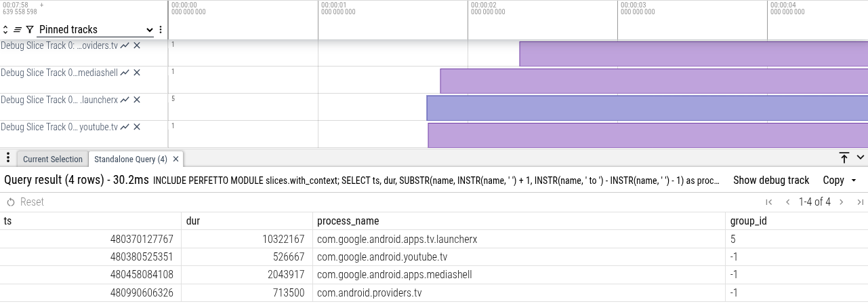
Task: Expand the Copy dropdown menu
Action: tap(840, 180)
